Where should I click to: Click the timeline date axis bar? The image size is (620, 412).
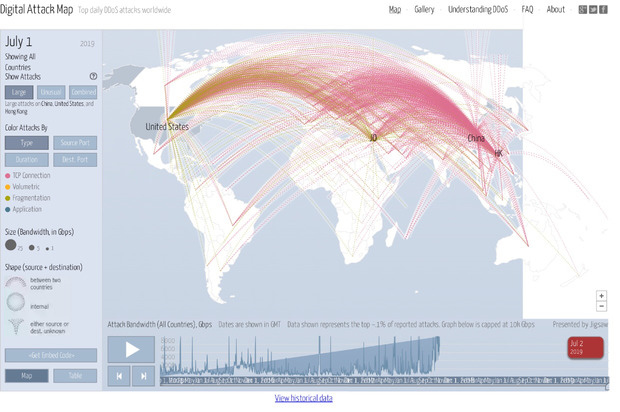[x=384, y=380]
